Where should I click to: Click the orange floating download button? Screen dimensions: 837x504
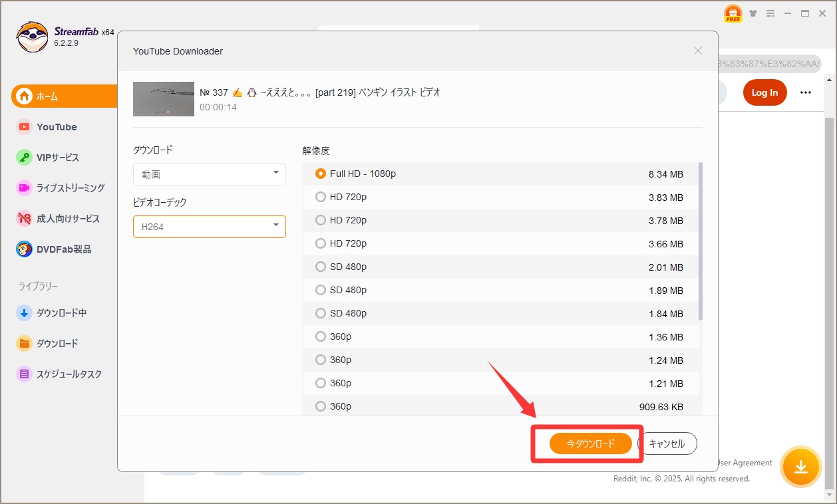pyautogui.click(x=801, y=467)
